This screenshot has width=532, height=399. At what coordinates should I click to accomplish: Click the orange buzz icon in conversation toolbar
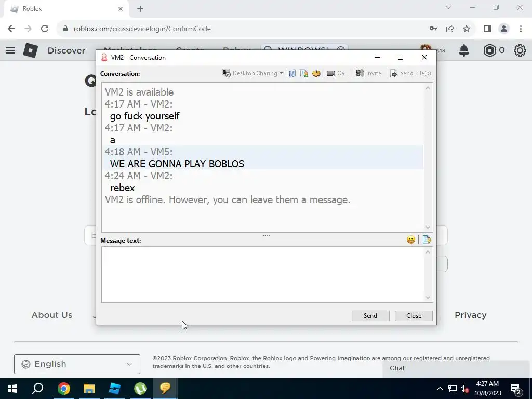[x=316, y=73]
